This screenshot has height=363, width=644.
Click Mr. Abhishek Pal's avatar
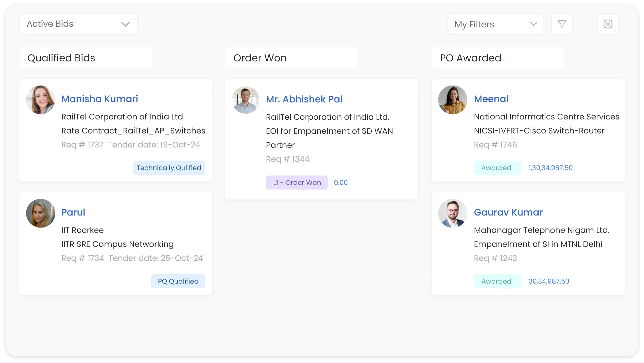click(x=246, y=100)
